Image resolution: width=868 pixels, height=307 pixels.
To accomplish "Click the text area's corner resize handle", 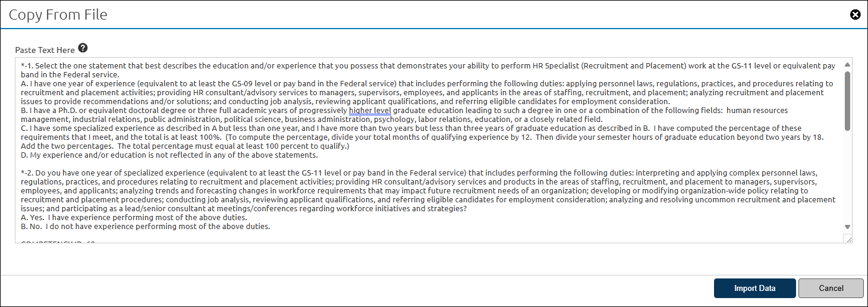I will click(x=847, y=238).
